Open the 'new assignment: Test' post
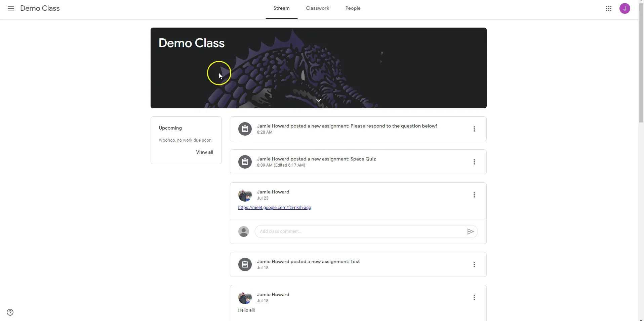This screenshot has width=644, height=321. tap(358, 264)
